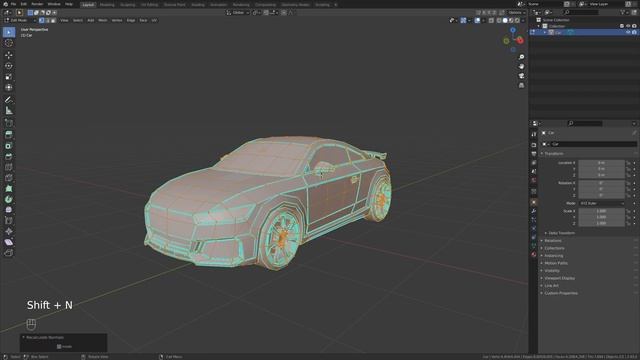Screen dimensions: 640x360
Task: Select the Spin tool
Action: tap(9, 199)
